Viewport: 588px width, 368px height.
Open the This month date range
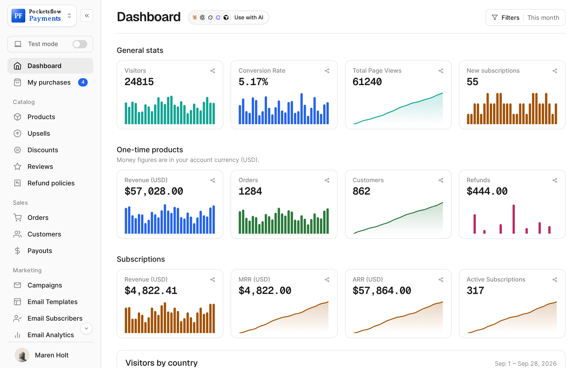[x=543, y=18]
